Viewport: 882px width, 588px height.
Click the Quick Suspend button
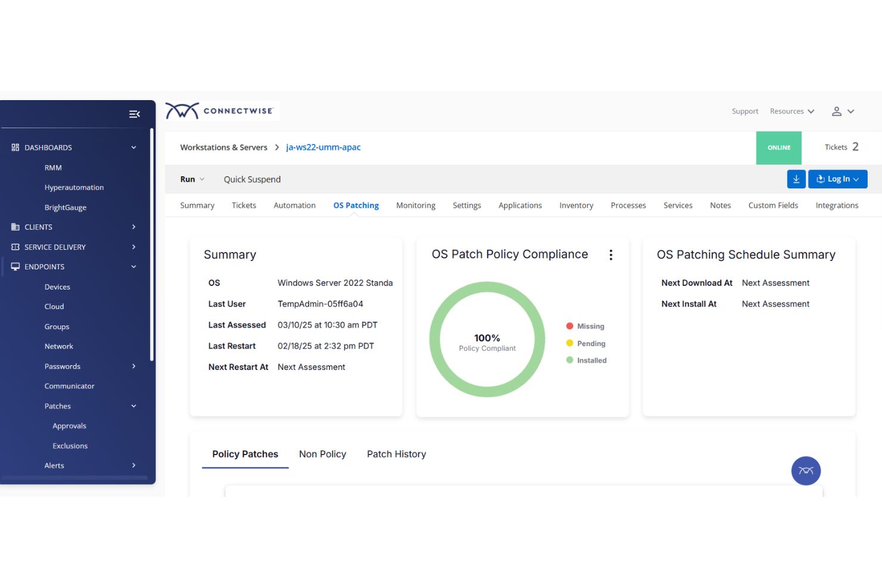(252, 179)
